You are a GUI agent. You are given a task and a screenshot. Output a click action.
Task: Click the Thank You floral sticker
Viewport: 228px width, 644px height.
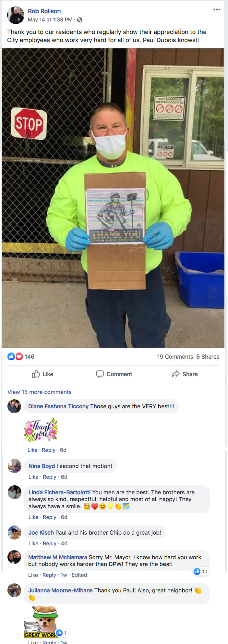[41, 430]
